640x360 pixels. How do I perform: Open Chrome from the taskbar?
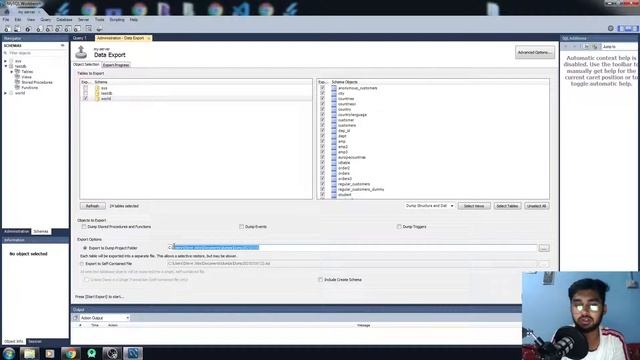pos(71,353)
